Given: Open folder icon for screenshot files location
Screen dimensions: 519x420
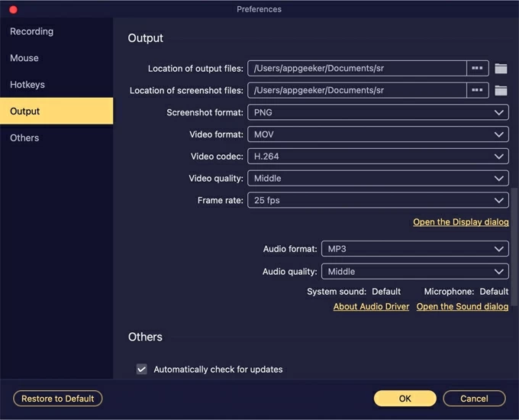Looking at the screenshot, I should 501,91.
